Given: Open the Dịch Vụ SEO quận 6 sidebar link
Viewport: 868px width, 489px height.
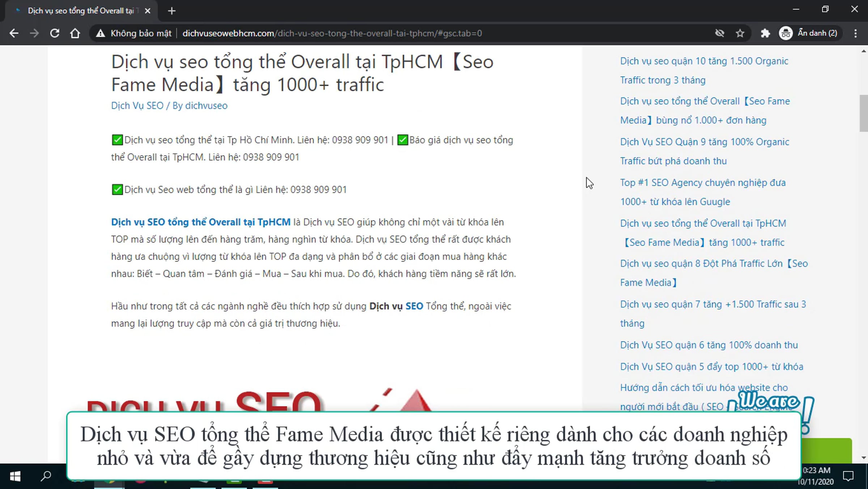Looking at the screenshot, I should [x=709, y=345].
